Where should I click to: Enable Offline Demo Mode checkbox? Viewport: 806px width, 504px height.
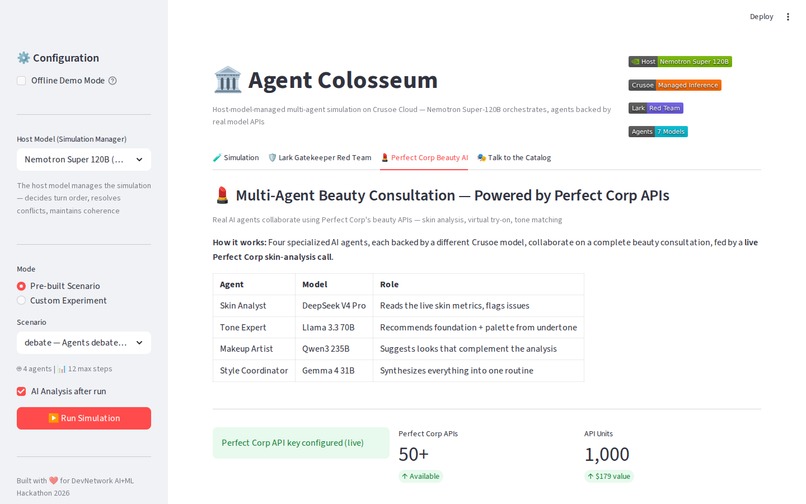pos(21,81)
